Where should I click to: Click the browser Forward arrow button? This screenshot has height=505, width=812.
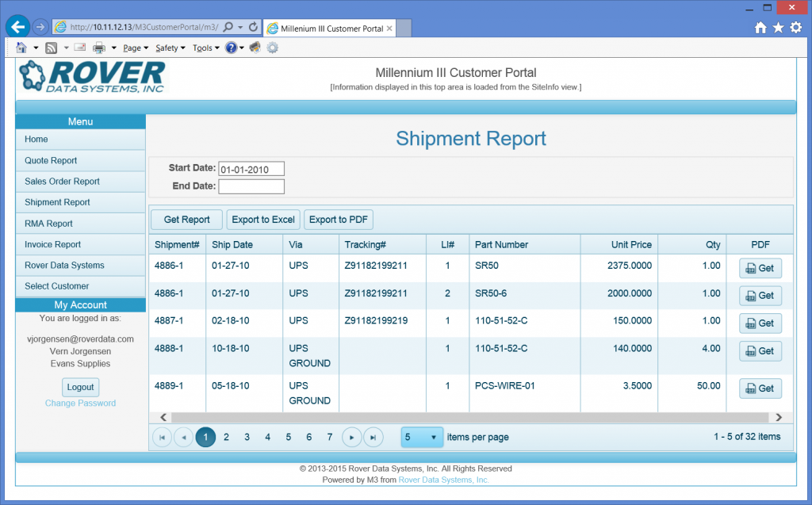[x=40, y=27]
